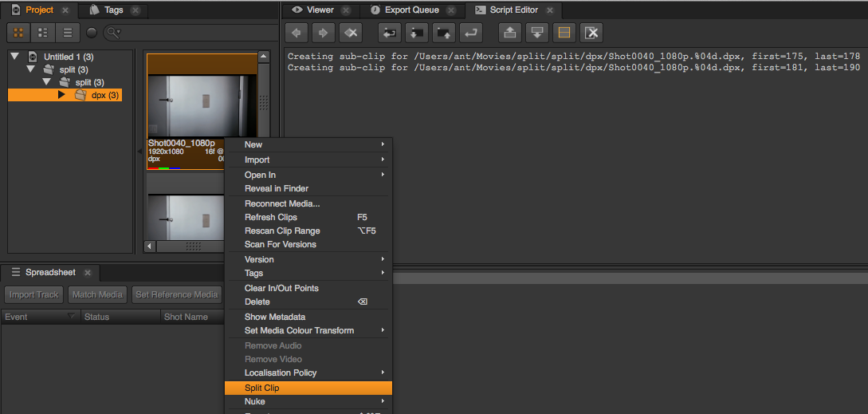868x414 pixels.
Task: Click the Clear History button in Script Editor
Action: click(351, 33)
